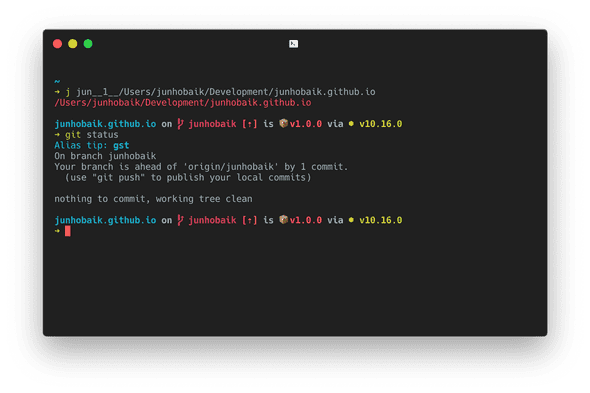
Task: Click the red close window button
Action: pyautogui.click(x=58, y=44)
